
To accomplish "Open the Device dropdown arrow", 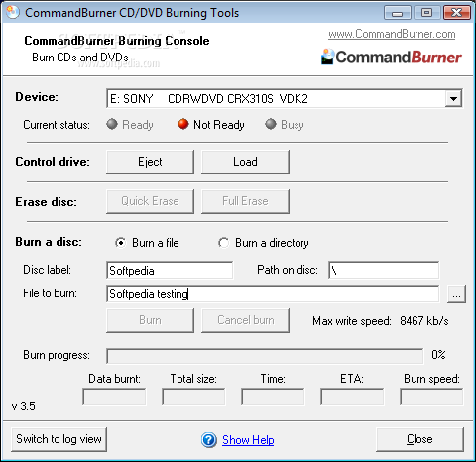I will pyautogui.click(x=453, y=98).
